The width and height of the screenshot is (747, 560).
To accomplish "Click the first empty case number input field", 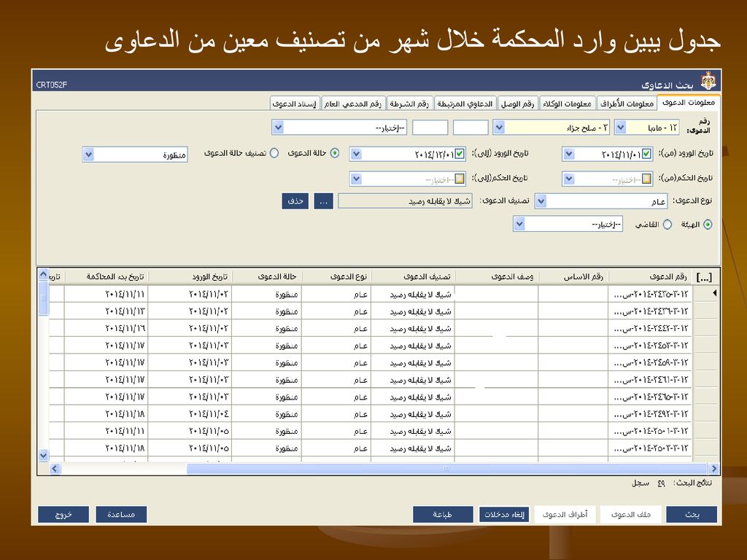I will 471,128.
